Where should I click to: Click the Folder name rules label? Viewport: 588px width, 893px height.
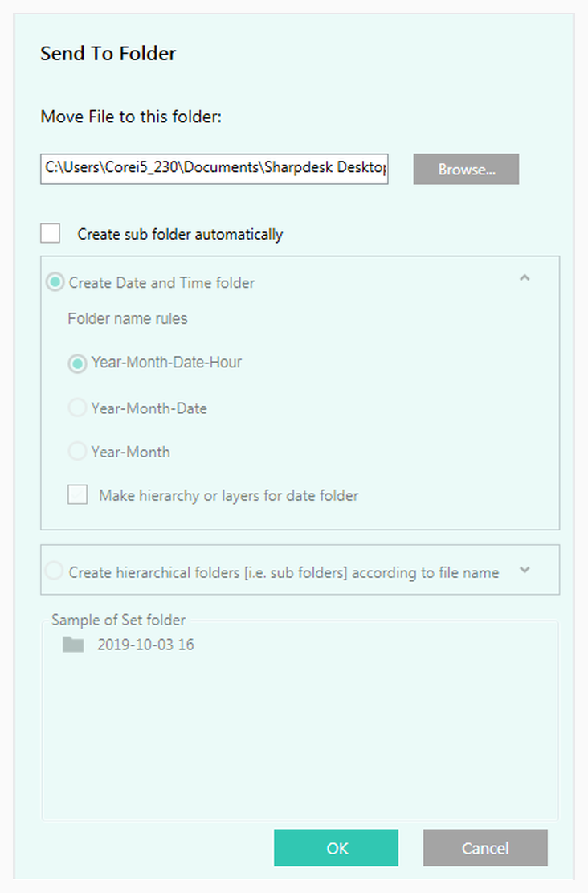coord(128,318)
